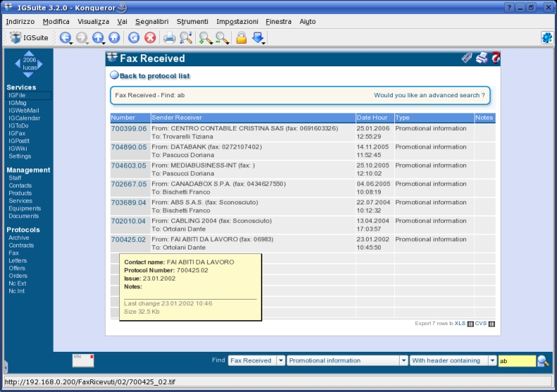Image resolution: width=557 pixels, height=392 pixels.
Task: Open the Segnalibri menu
Action: pos(152,22)
